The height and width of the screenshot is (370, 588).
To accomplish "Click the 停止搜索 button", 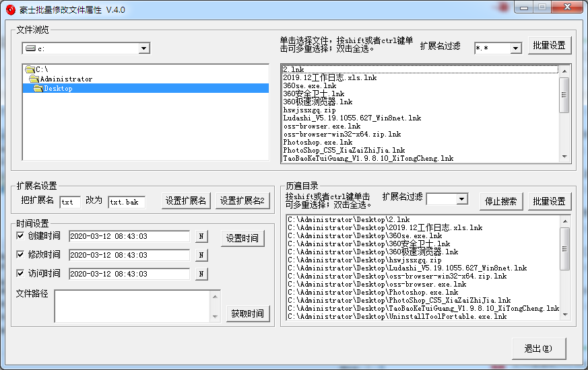I will click(500, 201).
